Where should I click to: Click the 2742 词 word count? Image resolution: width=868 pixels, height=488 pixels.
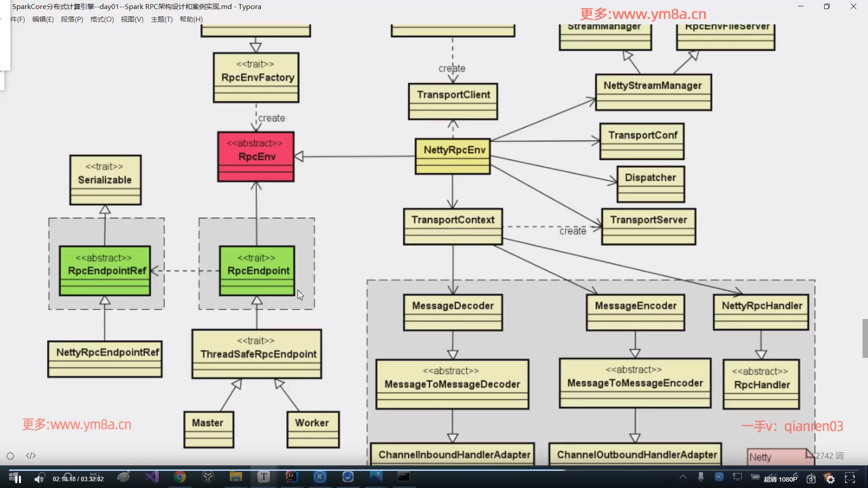click(829, 456)
